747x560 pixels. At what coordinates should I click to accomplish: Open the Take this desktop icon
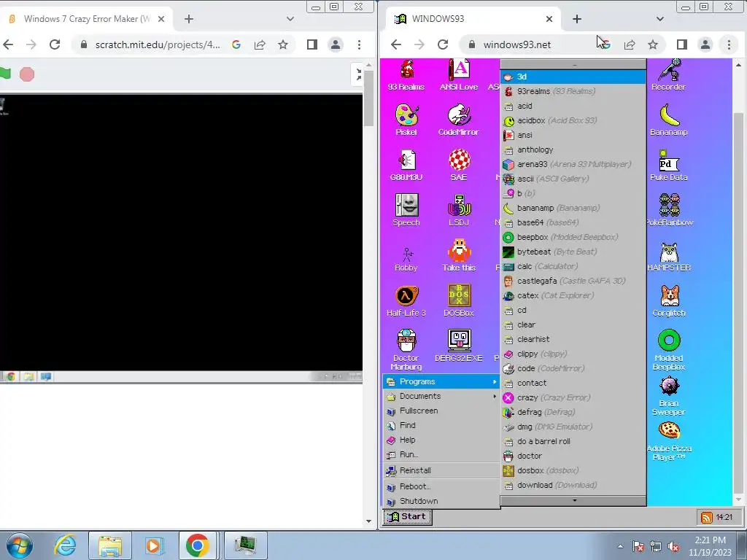458,255
